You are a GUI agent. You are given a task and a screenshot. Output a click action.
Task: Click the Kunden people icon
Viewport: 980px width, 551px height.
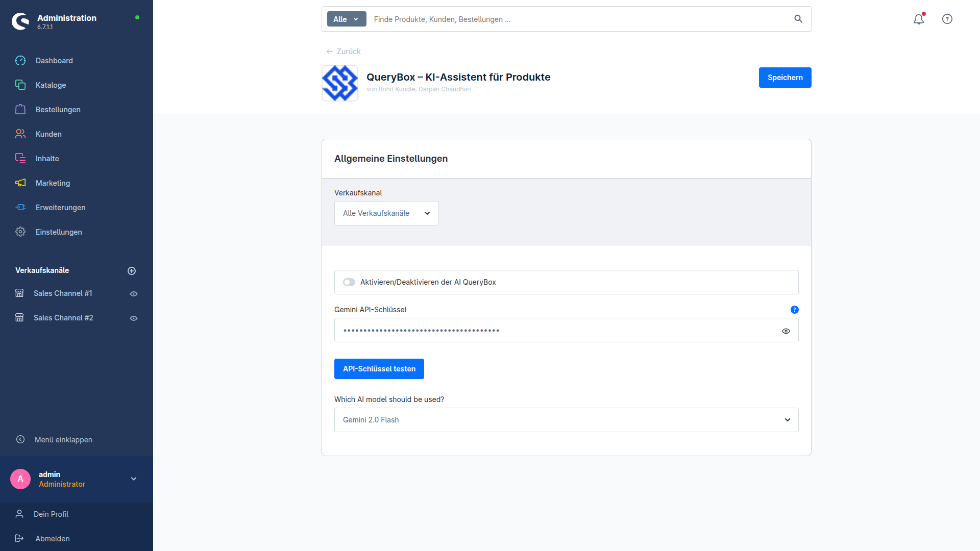(20, 134)
